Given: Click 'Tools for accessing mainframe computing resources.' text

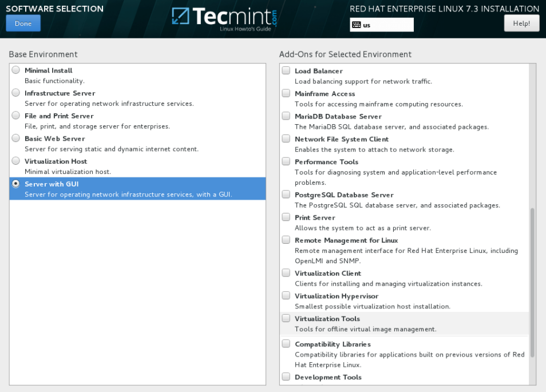Looking at the screenshot, I should click(x=379, y=104).
